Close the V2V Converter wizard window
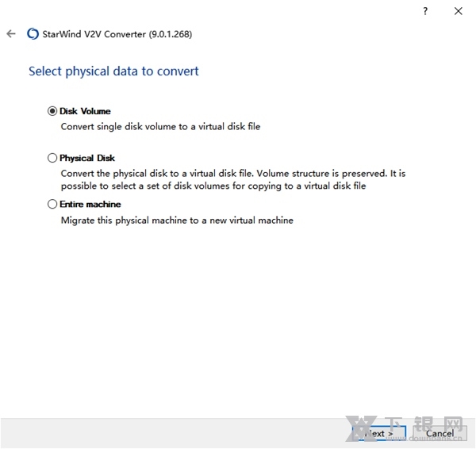The height and width of the screenshot is (449, 476). pos(458,11)
